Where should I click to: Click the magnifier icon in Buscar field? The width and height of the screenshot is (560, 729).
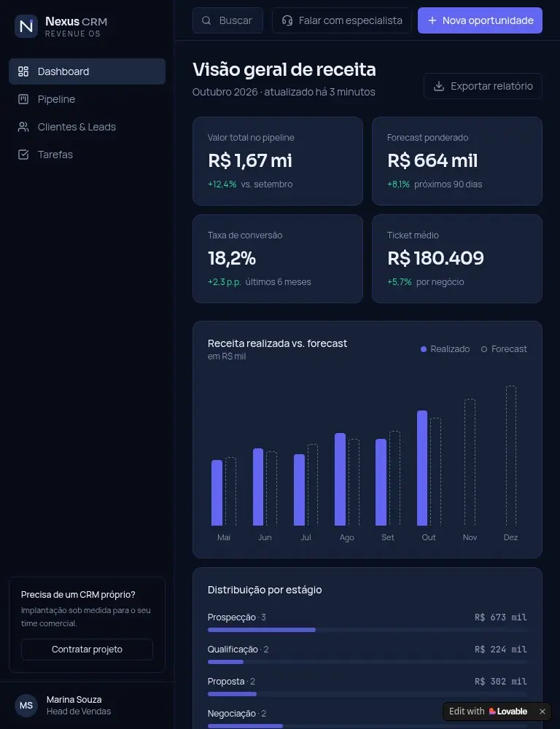click(206, 20)
